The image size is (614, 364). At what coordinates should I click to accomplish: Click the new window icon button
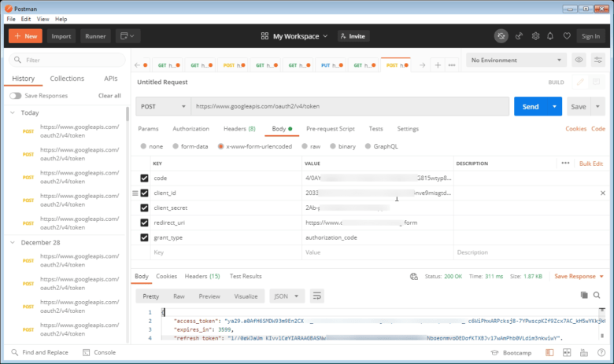(x=128, y=36)
